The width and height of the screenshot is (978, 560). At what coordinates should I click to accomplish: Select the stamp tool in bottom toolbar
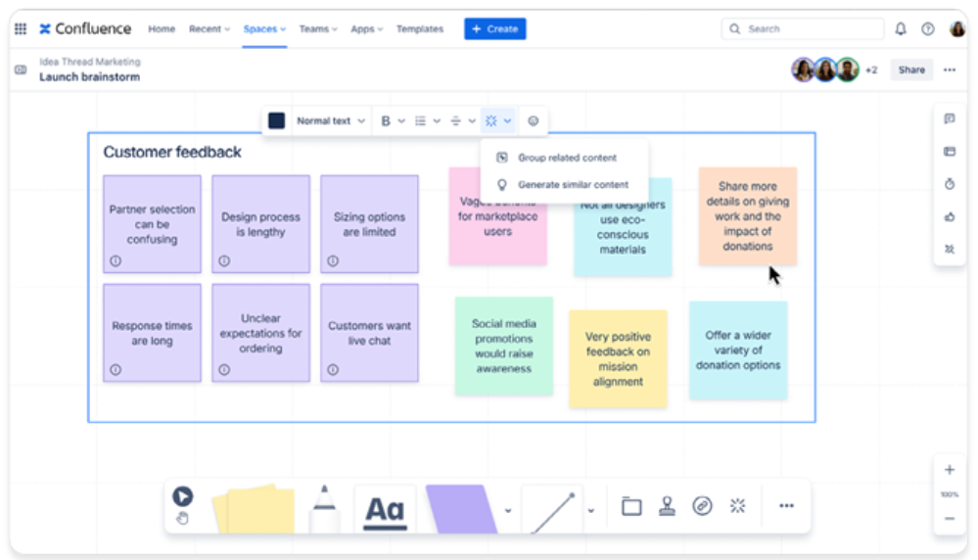[x=667, y=505]
